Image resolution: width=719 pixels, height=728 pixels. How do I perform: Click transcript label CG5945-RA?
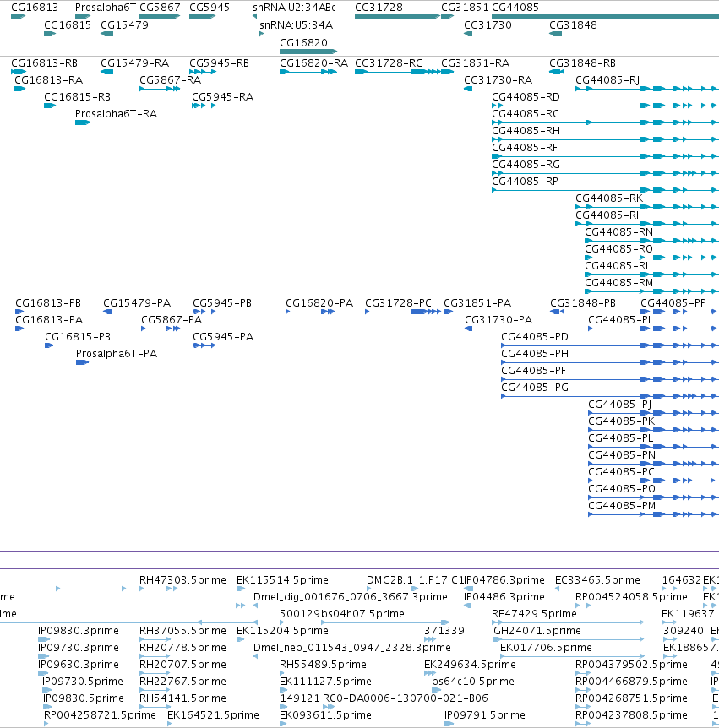point(222,97)
